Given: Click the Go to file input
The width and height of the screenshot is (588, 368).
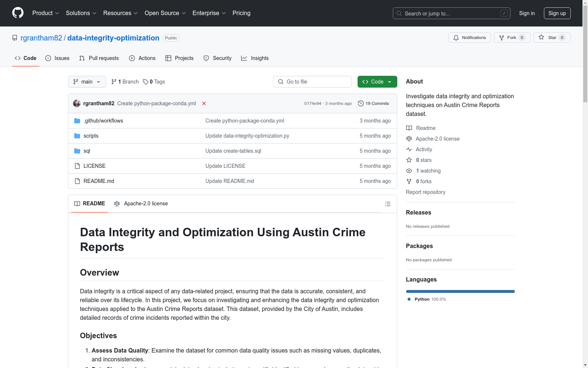Looking at the screenshot, I should coord(312,82).
